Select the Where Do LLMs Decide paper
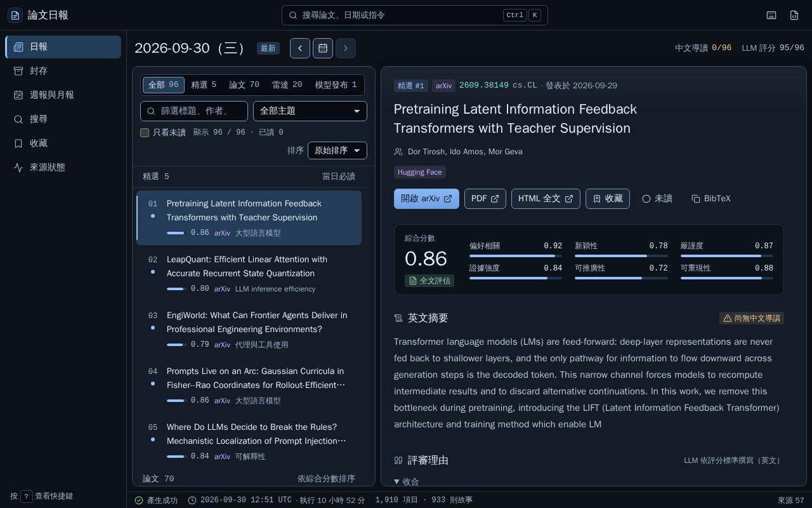This screenshot has width=812, height=508. pos(249,441)
